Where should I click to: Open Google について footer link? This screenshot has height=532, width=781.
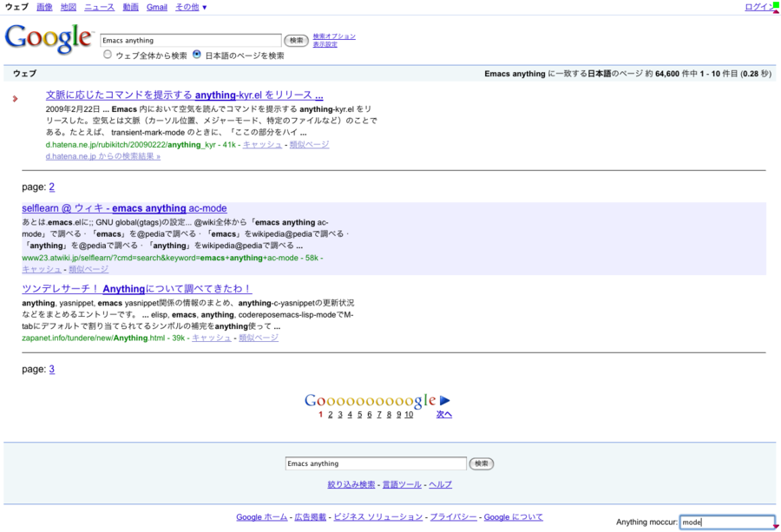(x=514, y=517)
